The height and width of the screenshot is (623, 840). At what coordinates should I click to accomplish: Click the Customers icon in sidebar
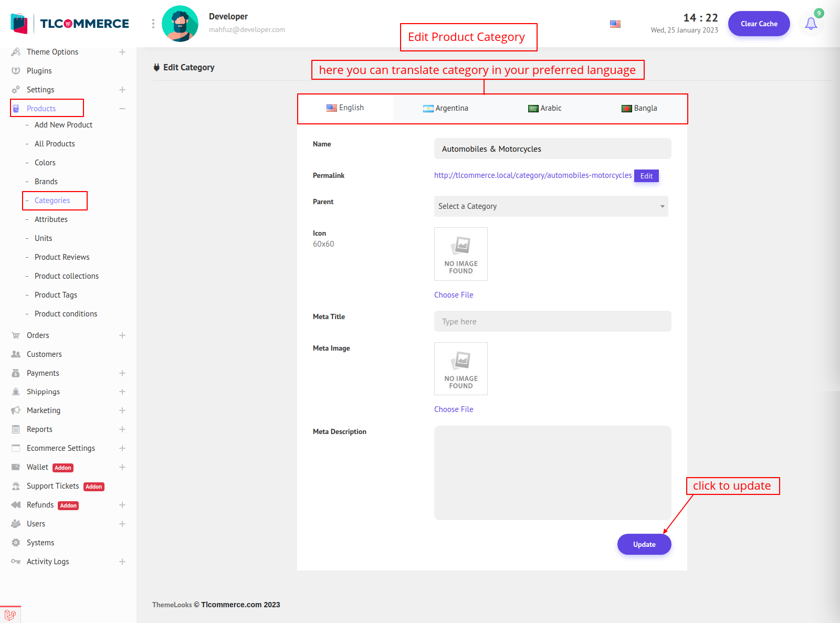(x=16, y=354)
